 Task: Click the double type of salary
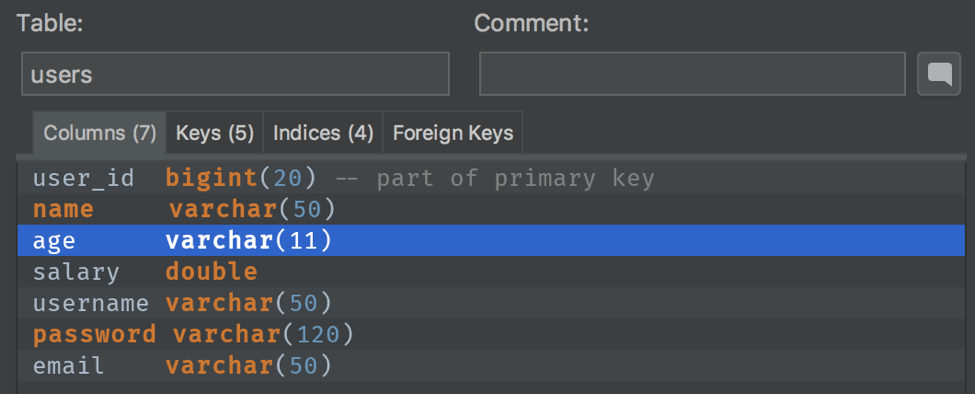pos(211,272)
